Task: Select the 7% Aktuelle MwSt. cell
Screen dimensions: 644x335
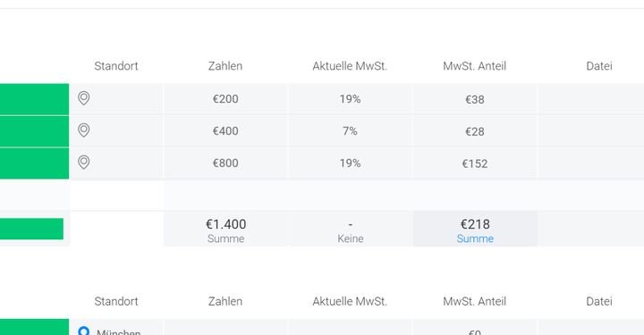Action: tap(350, 131)
